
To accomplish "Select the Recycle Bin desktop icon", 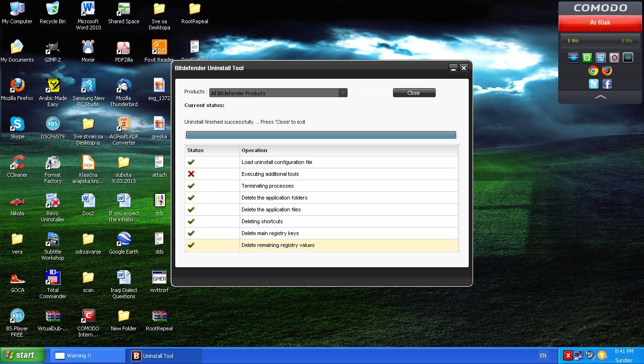I will (53, 13).
